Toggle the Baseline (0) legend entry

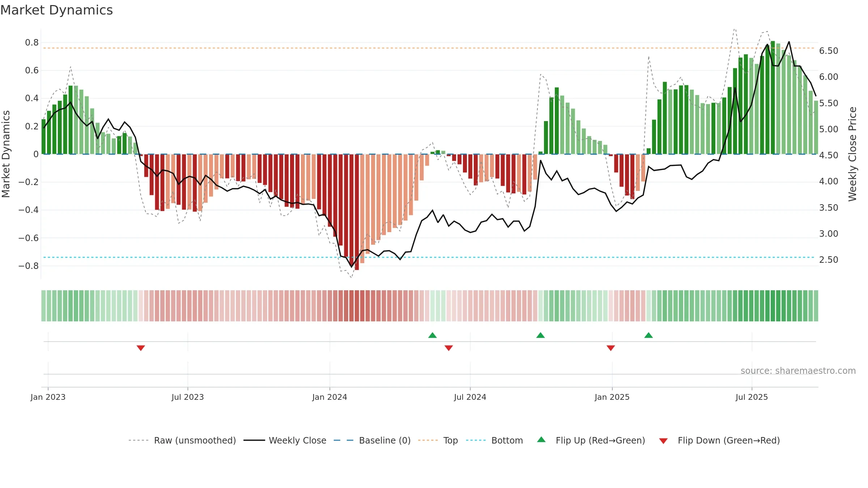coord(372,440)
